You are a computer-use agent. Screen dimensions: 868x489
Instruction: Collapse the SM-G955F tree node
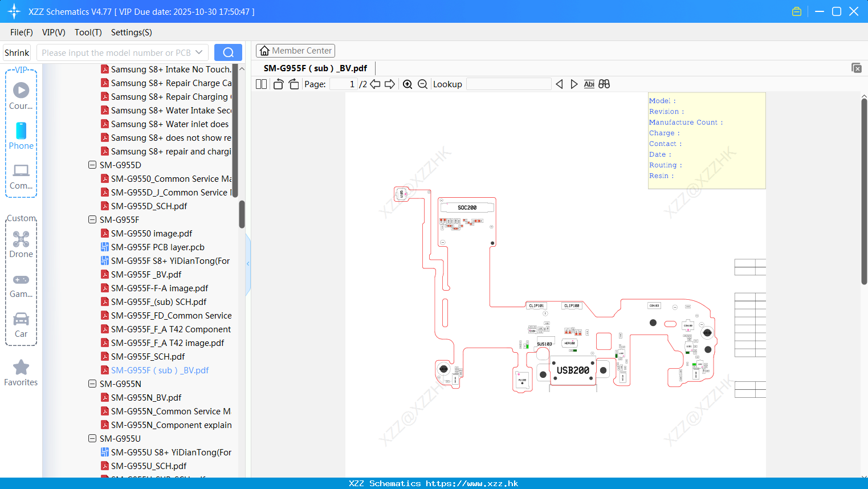click(92, 219)
